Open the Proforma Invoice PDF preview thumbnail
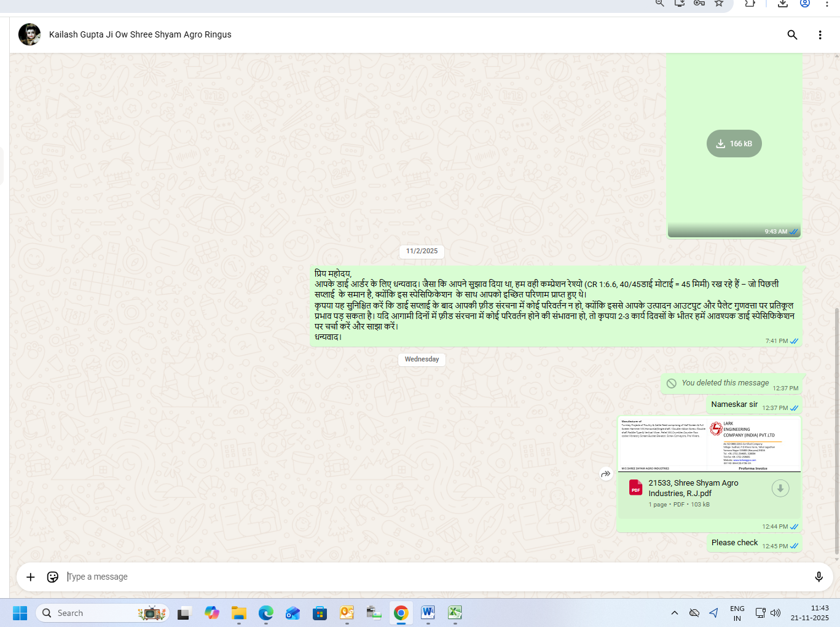The height and width of the screenshot is (627, 840). 709,444
